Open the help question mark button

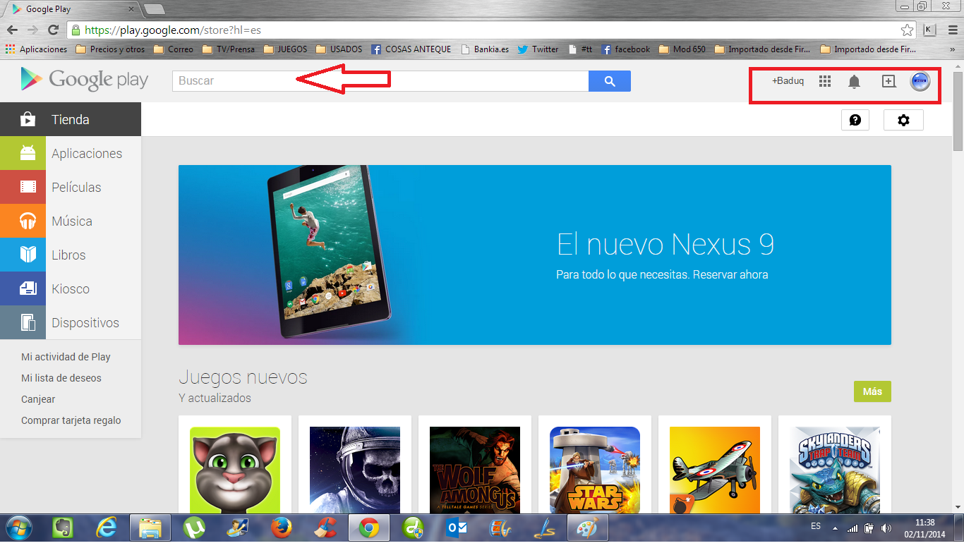[x=855, y=120]
